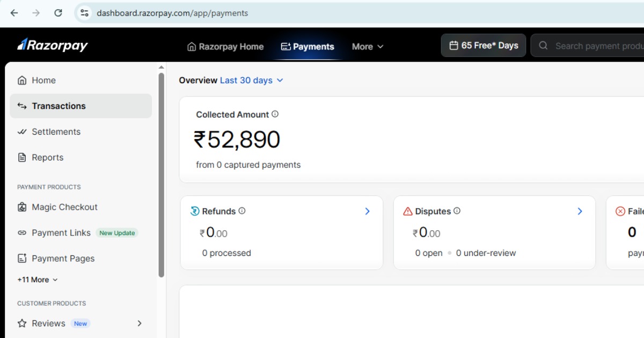The height and width of the screenshot is (338, 644).
Task: Click the search payment products field
Action: [x=588, y=46]
